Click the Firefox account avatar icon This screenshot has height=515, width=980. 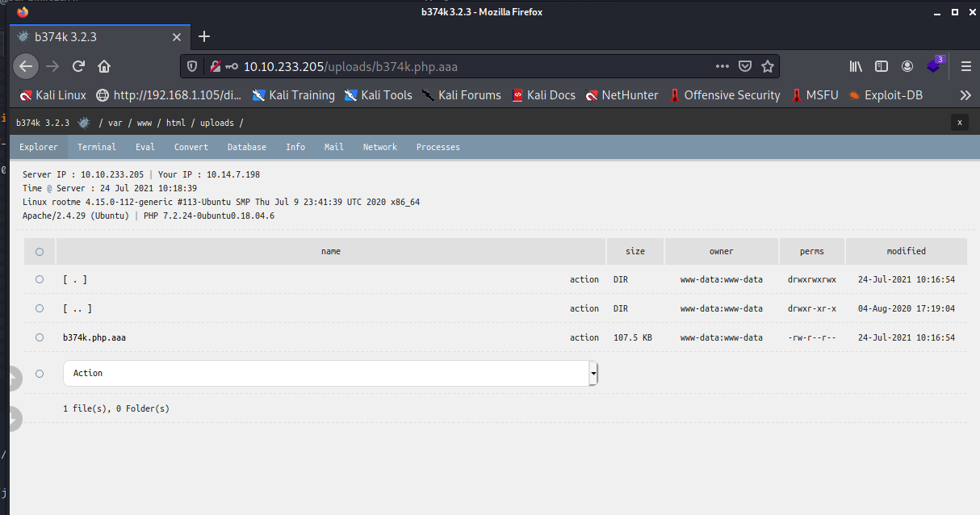click(x=907, y=66)
